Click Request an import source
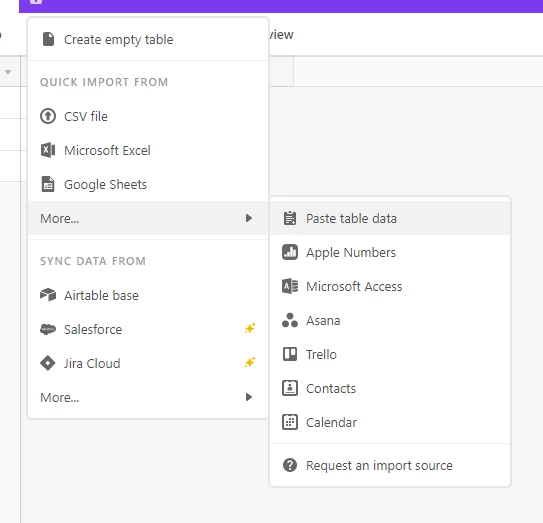The image size is (543, 523). (x=390, y=465)
